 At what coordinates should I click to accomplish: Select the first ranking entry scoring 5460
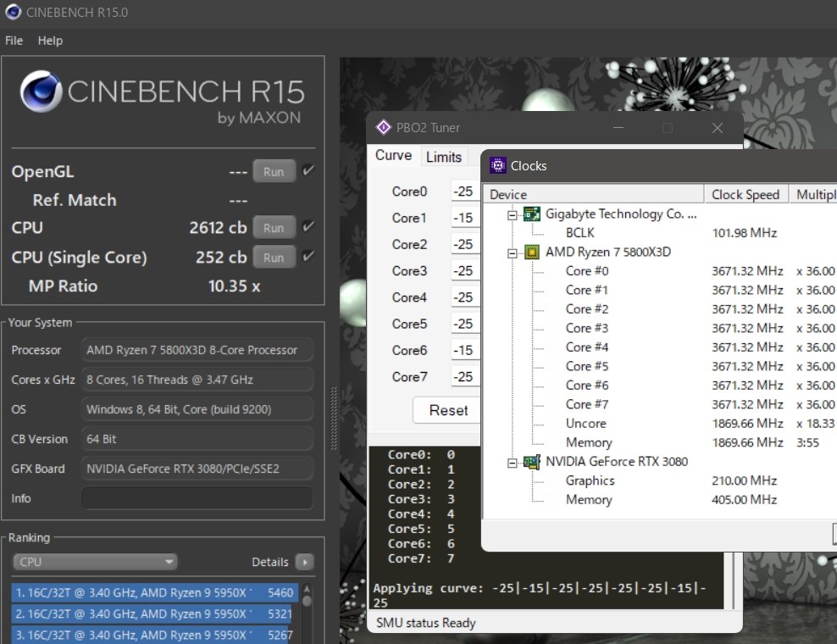click(x=154, y=593)
